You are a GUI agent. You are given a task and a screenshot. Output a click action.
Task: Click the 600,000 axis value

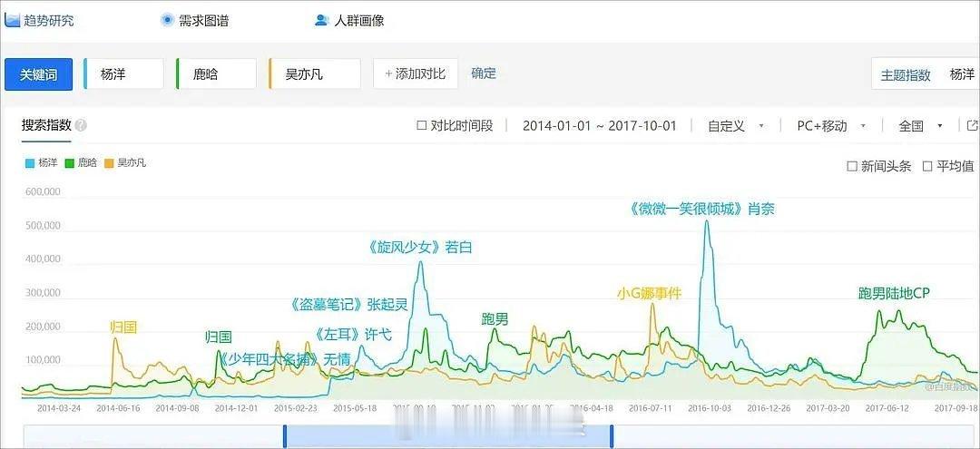click(x=44, y=191)
